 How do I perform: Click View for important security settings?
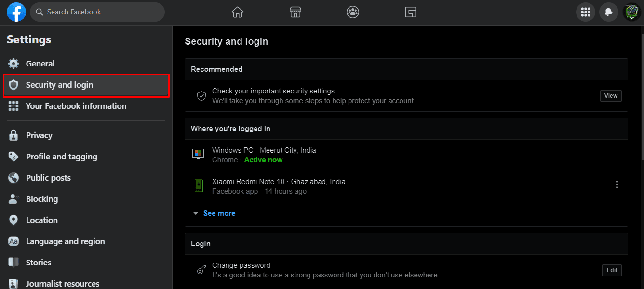coord(611,96)
